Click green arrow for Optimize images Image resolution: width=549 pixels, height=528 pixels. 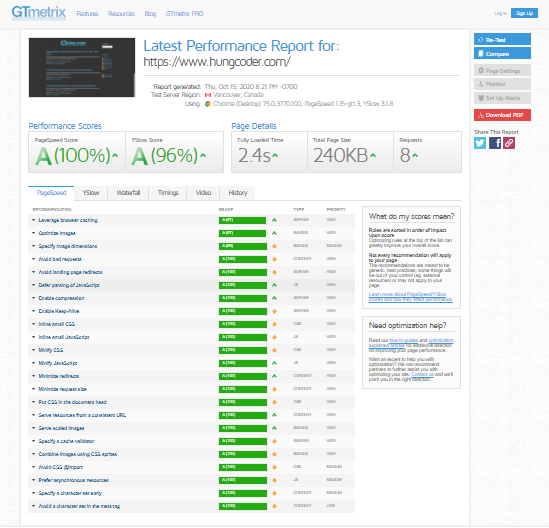pyautogui.click(x=274, y=233)
